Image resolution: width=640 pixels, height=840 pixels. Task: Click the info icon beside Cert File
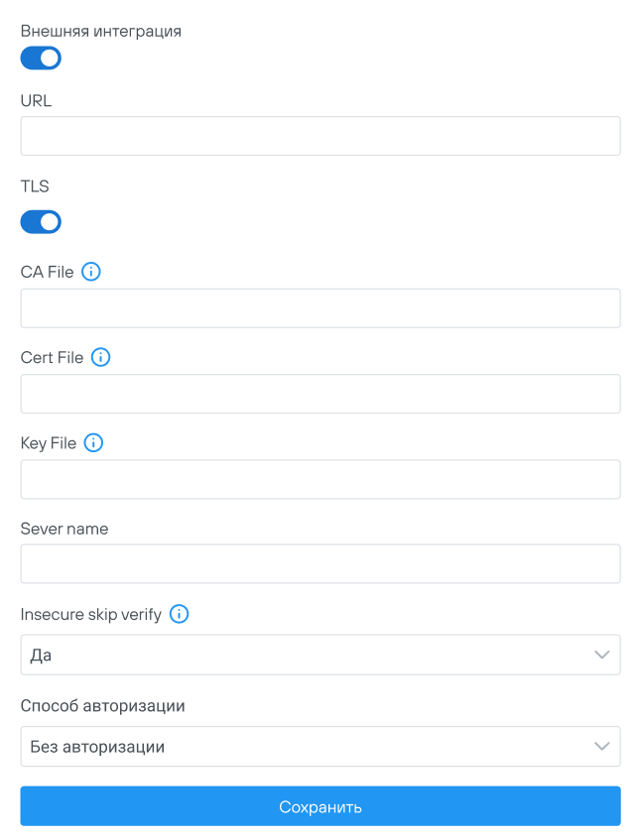point(100,357)
